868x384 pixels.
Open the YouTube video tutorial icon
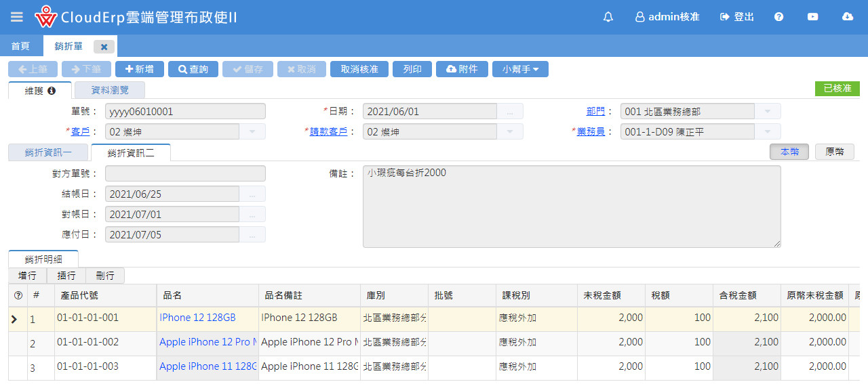point(813,17)
